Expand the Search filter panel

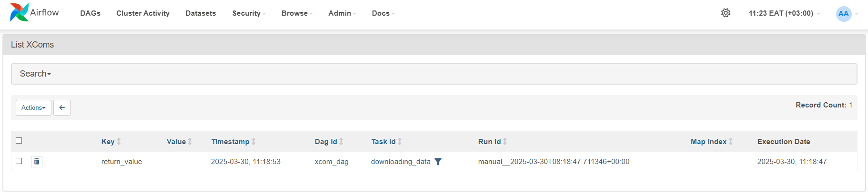(35, 74)
